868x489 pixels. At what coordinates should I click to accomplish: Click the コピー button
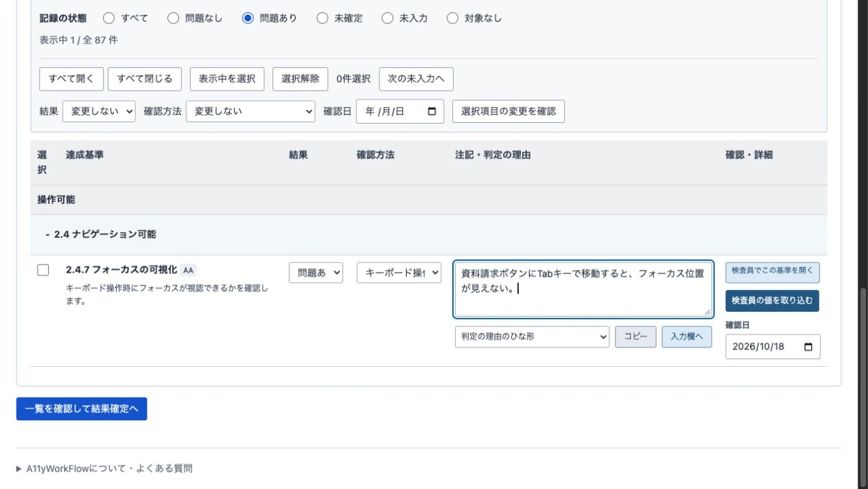(x=635, y=337)
